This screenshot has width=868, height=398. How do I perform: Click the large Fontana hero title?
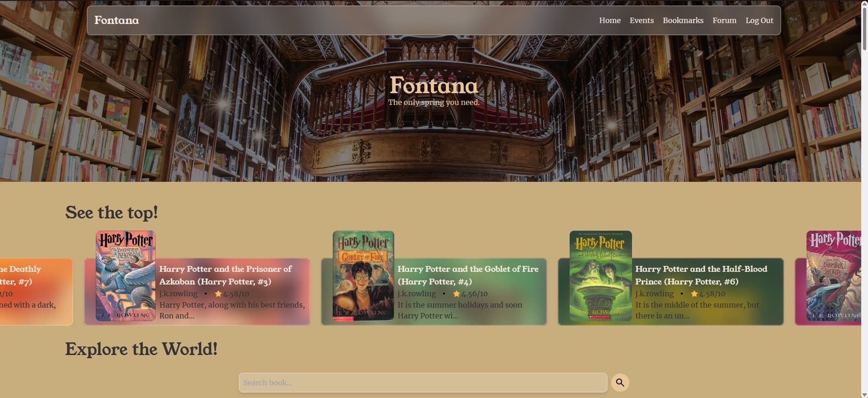pos(434,85)
